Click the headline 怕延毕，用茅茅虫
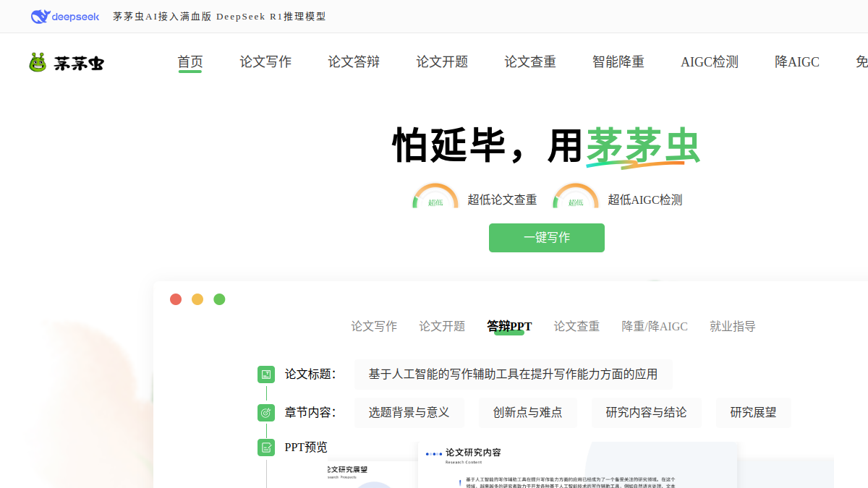 pos(547,146)
